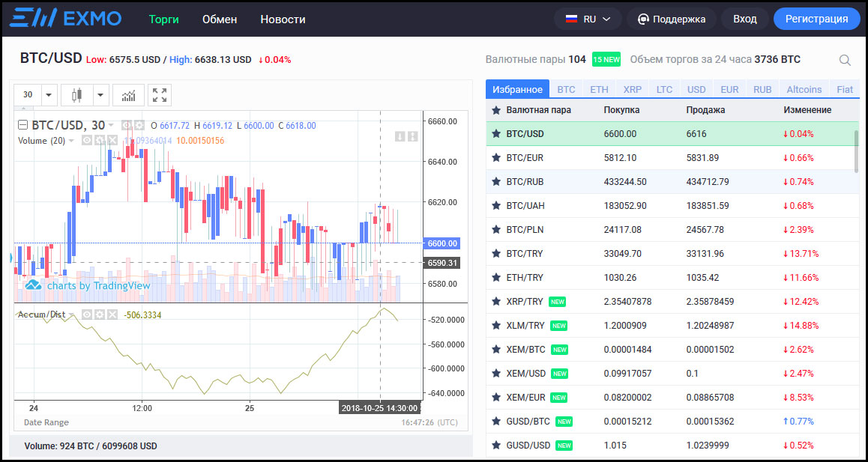The height and width of the screenshot is (462, 868).
Task: Open the Обмен menu item
Action: (220, 19)
